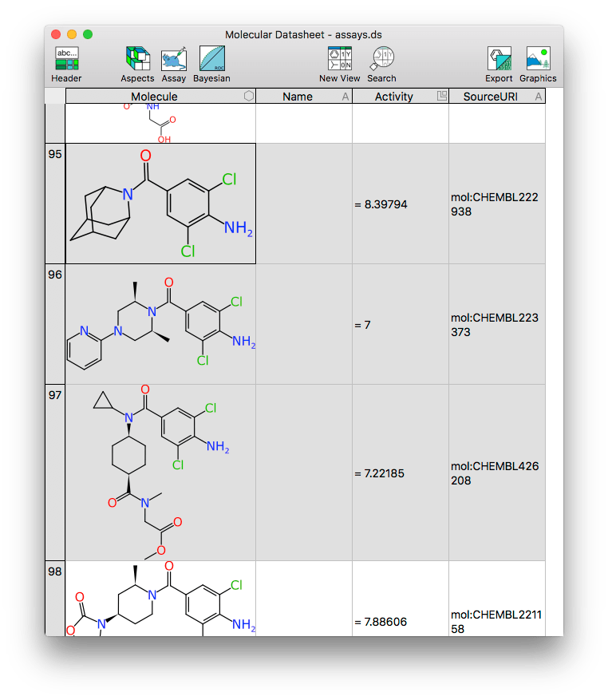Screen dimensions: 608x700
Task: Open the Assay tool icon
Action: [x=173, y=59]
